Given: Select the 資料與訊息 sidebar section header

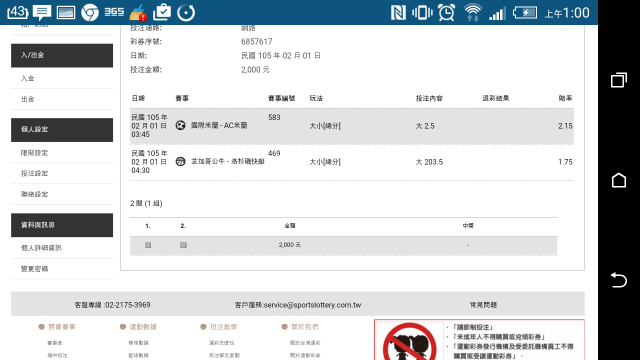Looking at the screenshot, I should [62, 225].
